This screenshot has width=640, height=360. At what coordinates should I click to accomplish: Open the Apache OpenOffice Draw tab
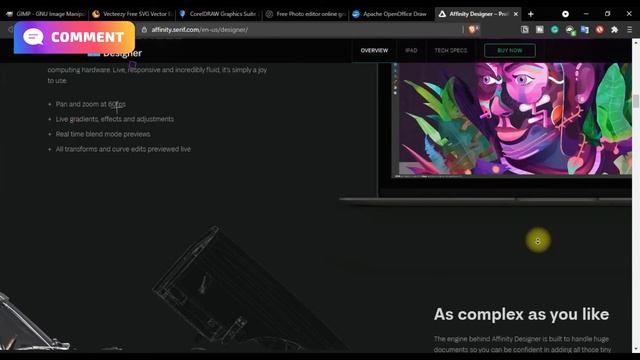pos(392,14)
